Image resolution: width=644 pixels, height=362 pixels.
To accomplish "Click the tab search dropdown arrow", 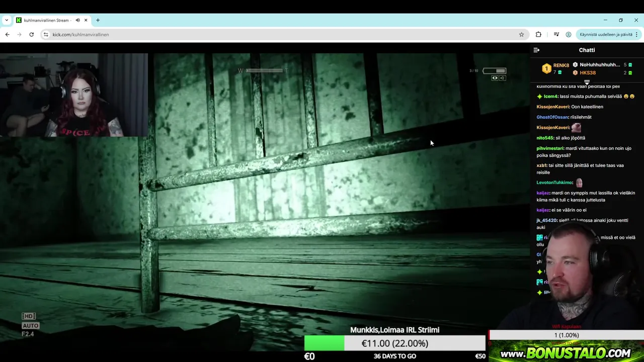I will tap(7, 20).
